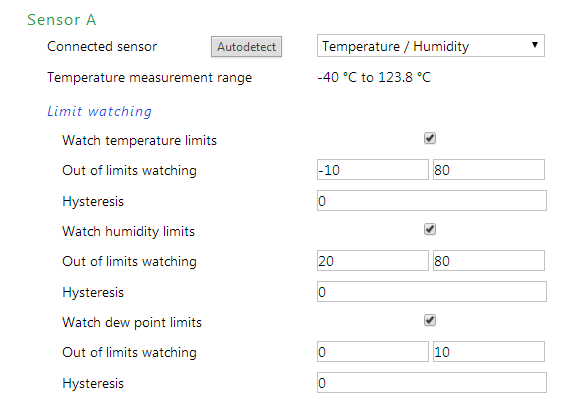Focus the humidity Hysteresis input field
This screenshot has height=414, width=564.
pos(432,292)
